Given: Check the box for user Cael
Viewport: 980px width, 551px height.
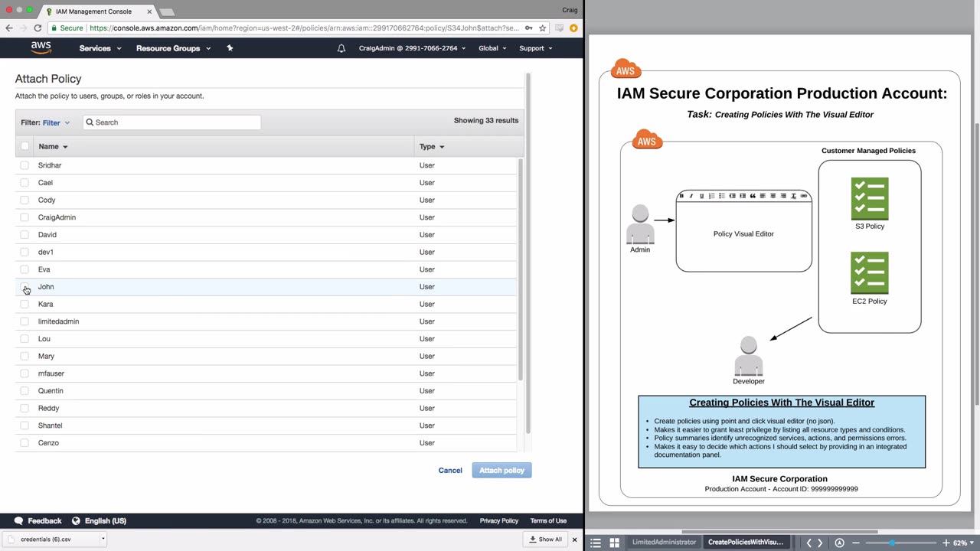Looking at the screenshot, I should [24, 183].
